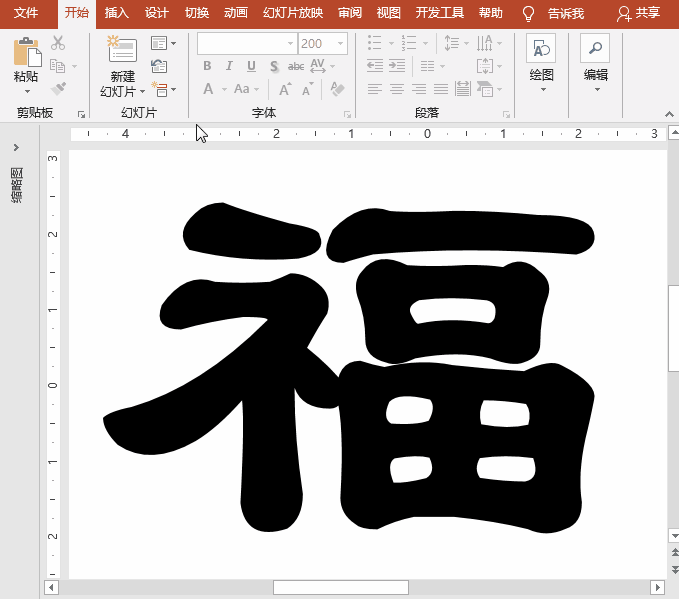Click the Text Direction icon

(x=484, y=43)
